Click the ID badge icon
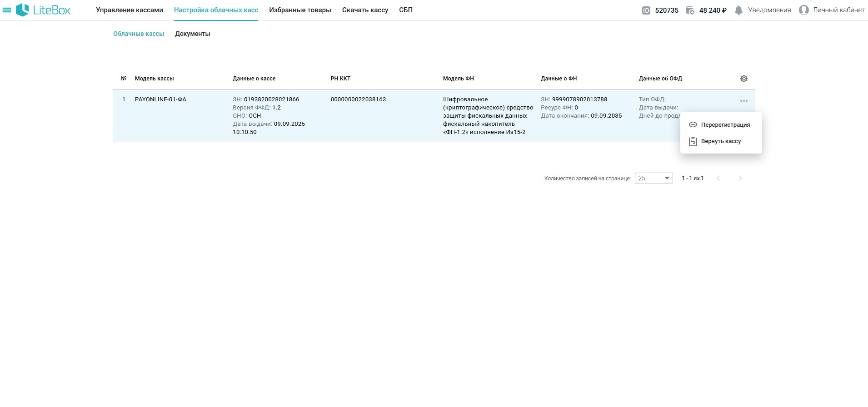Screen dimensions: 868x407 point(646,10)
